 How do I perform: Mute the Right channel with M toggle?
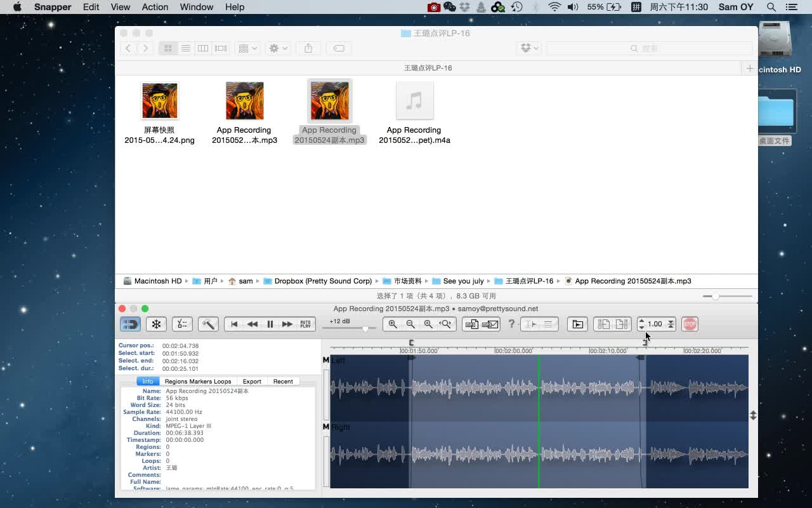coord(326,427)
